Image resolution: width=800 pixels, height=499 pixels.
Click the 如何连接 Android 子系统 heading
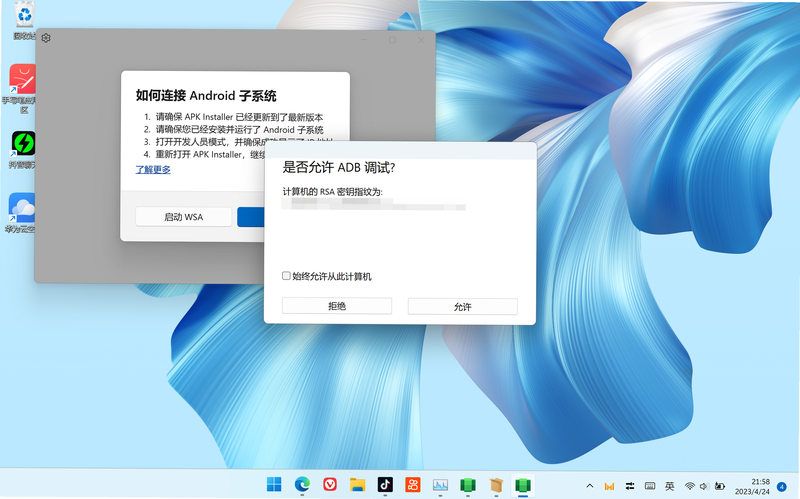click(206, 95)
